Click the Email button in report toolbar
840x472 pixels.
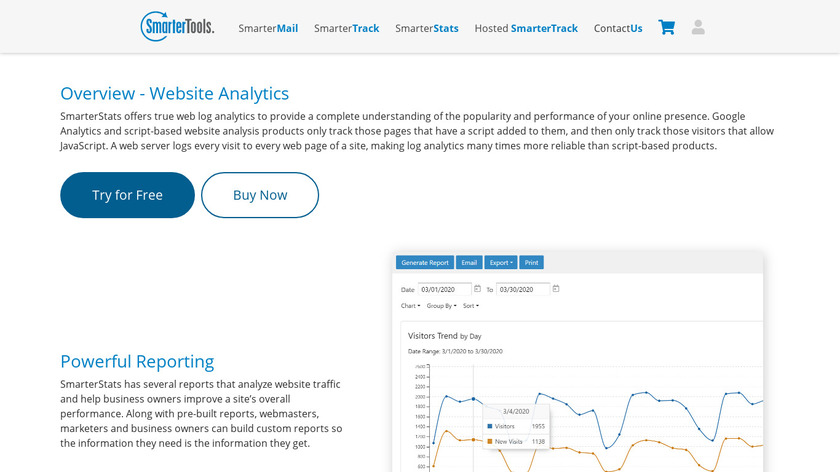click(x=469, y=263)
